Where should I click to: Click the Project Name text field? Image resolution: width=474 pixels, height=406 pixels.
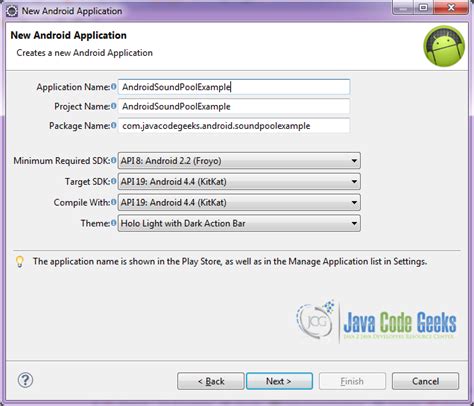[x=234, y=106]
